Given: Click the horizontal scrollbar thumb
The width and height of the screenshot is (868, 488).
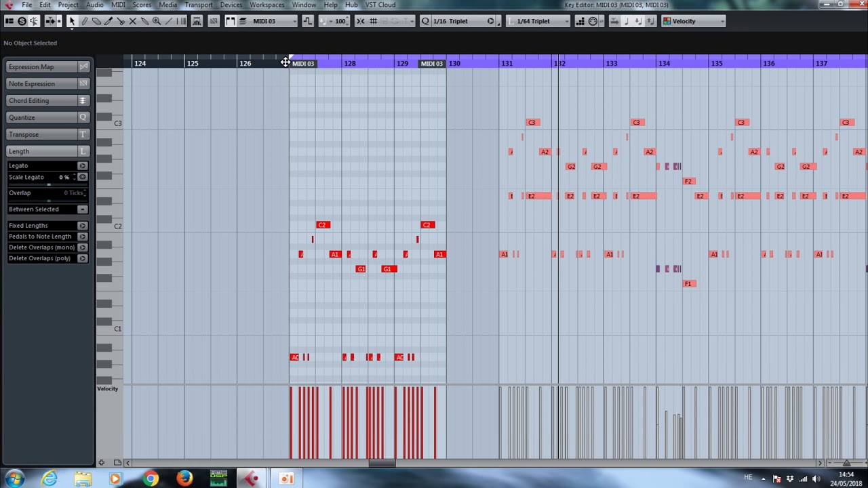Looking at the screenshot, I should (x=382, y=463).
